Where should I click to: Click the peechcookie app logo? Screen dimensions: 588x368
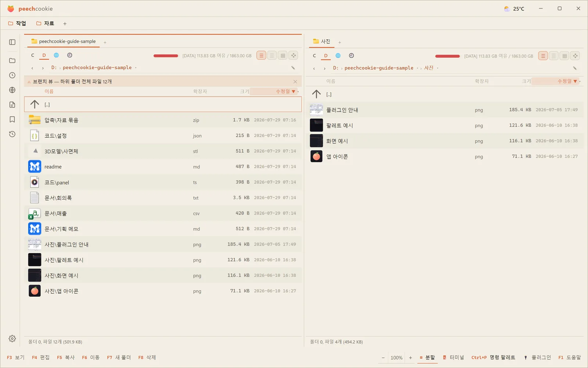point(11,8)
